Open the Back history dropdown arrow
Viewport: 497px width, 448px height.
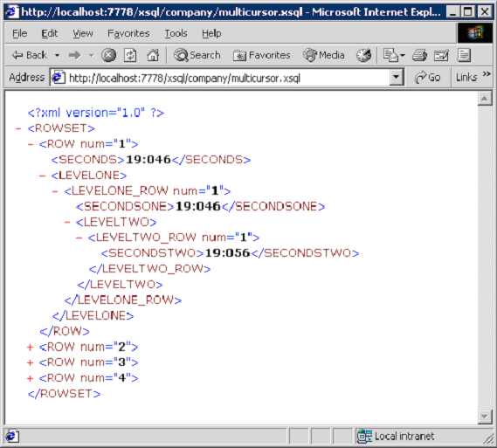58,55
